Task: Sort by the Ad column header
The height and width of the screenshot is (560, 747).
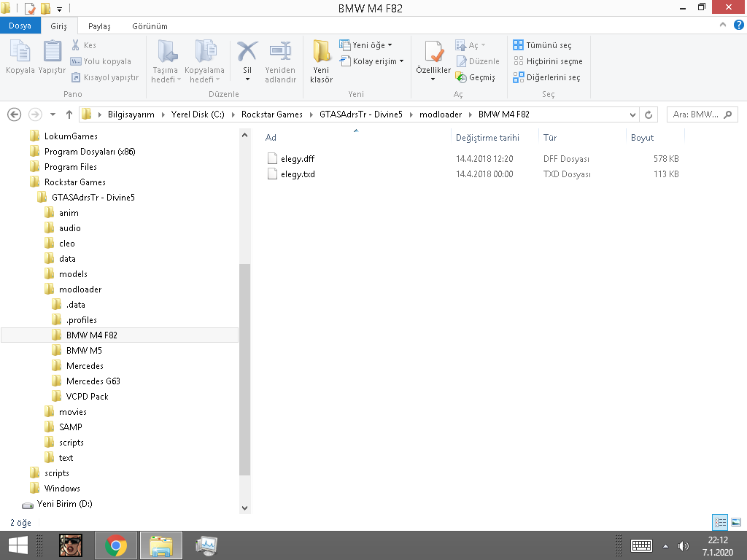Action: point(271,138)
